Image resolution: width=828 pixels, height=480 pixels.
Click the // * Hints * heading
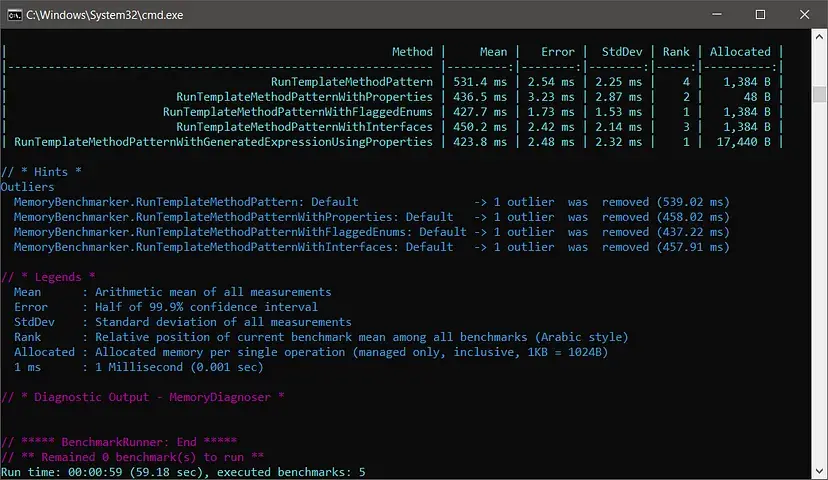coord(41,172)
